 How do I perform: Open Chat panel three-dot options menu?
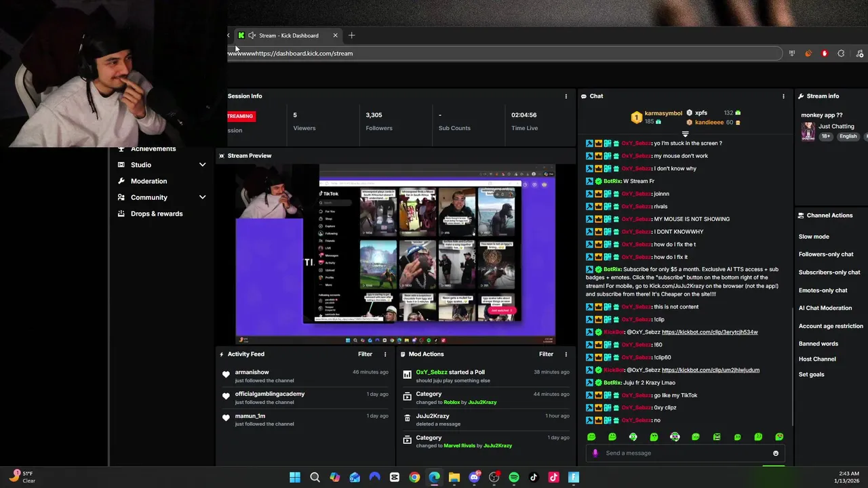(783, 96)
